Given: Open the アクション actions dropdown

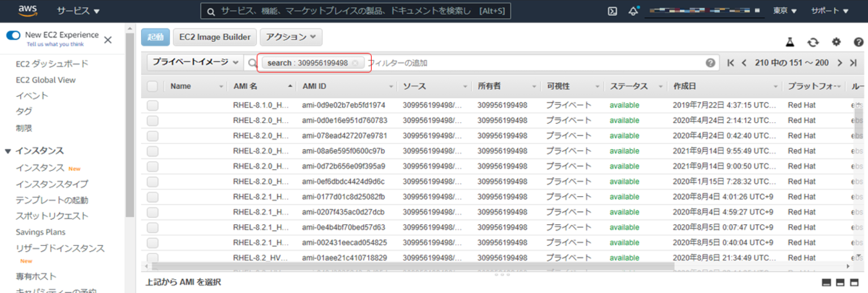Looking at the screenshot, I should 291,37.
